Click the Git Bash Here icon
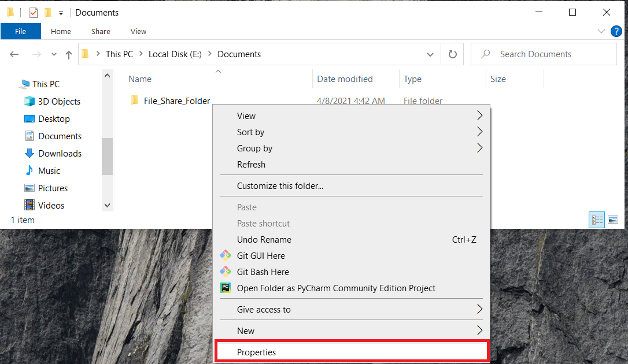This screenshot has width=628, height=364. pyautogui.click(x=226, y=272)
